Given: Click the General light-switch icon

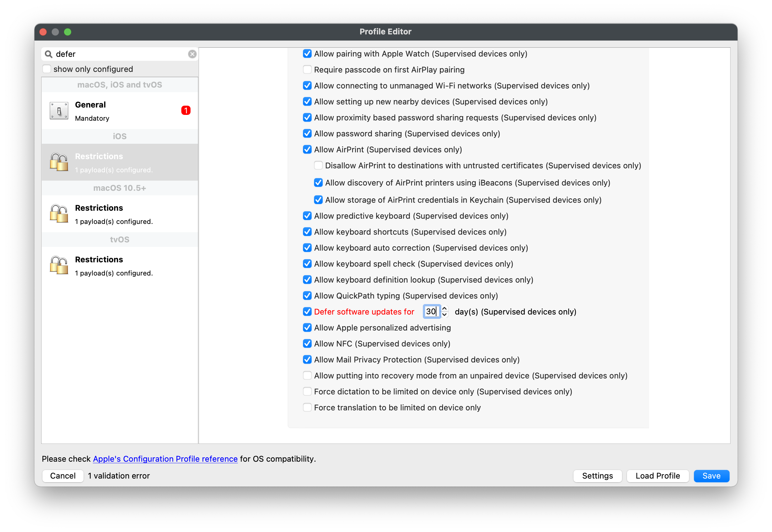Looking at the screenshot, I should (x=59, y=111).
